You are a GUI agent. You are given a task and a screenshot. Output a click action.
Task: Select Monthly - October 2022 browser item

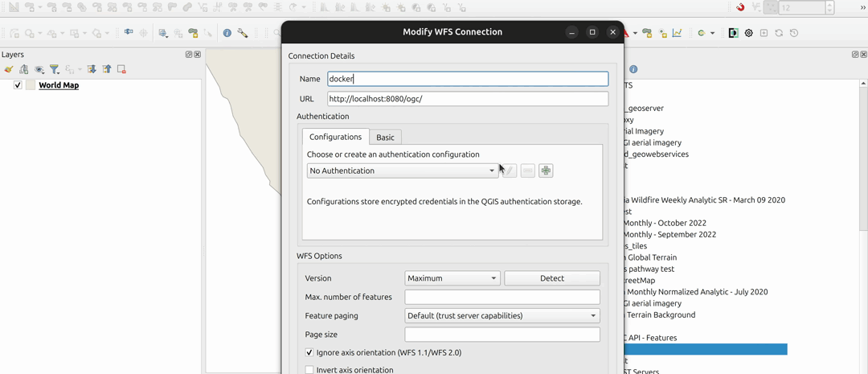point(665,223)
